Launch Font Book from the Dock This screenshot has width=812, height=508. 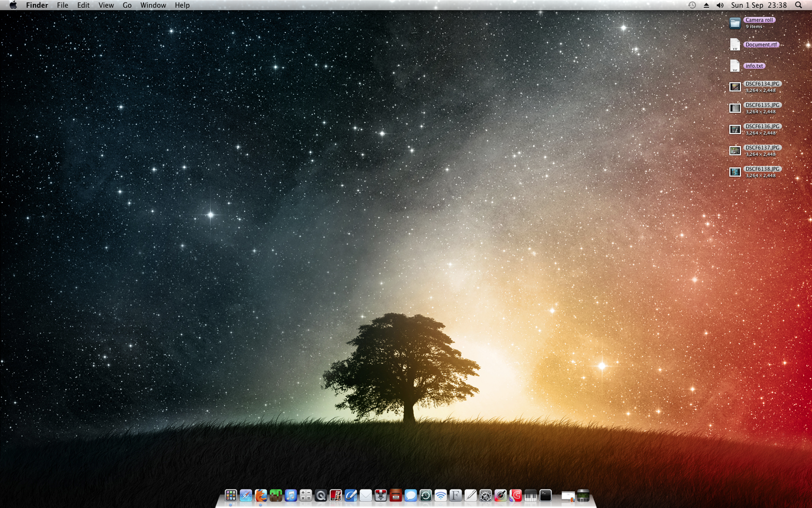(x=456, y=495)
